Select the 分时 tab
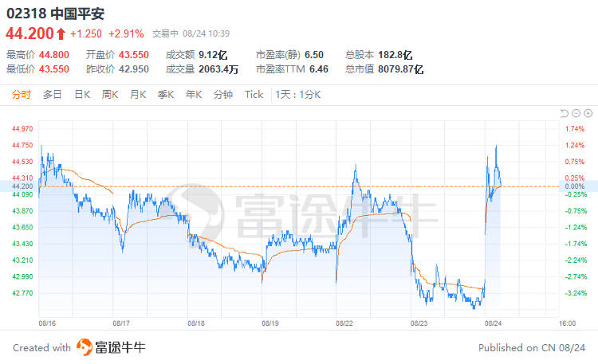Screen dimensions: 598x364 click(x=21, y=95)
